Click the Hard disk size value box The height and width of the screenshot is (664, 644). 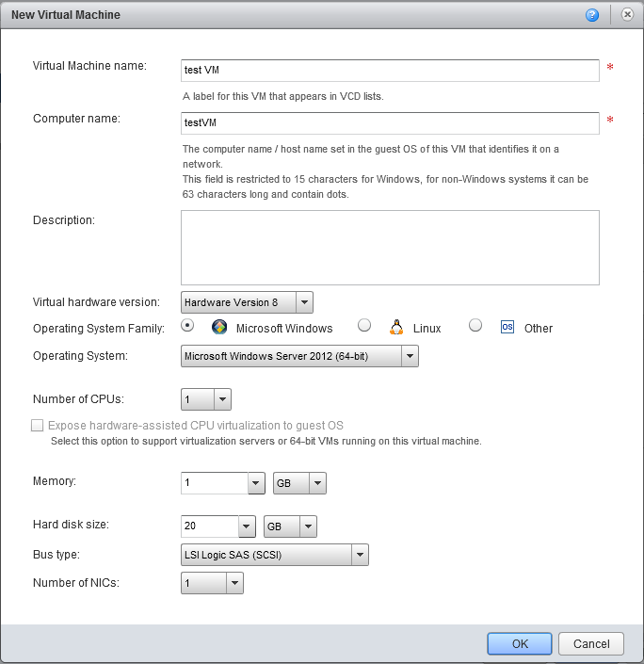tap(210, 526)
